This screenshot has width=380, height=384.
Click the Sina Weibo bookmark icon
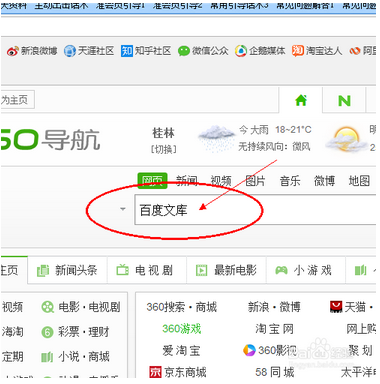tap(13, 51)
